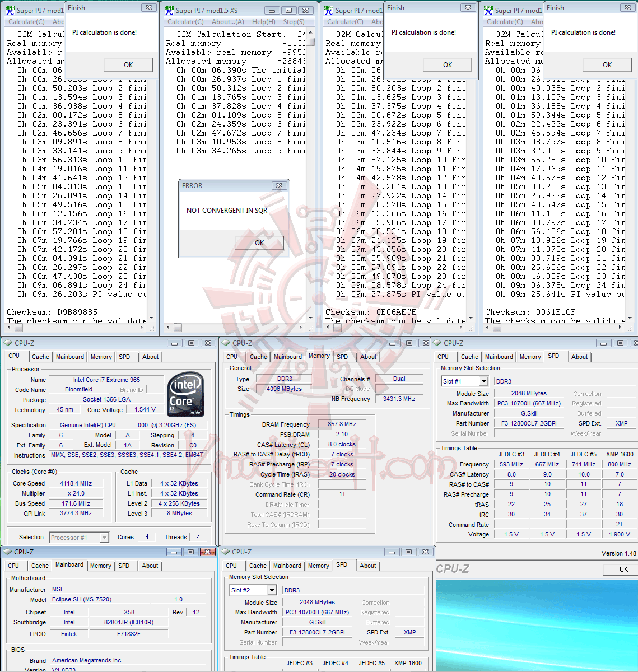Click the Intel Core i7 inside logo
The height and width of the screenshot is (672, 638).
(x=187, y=394)
